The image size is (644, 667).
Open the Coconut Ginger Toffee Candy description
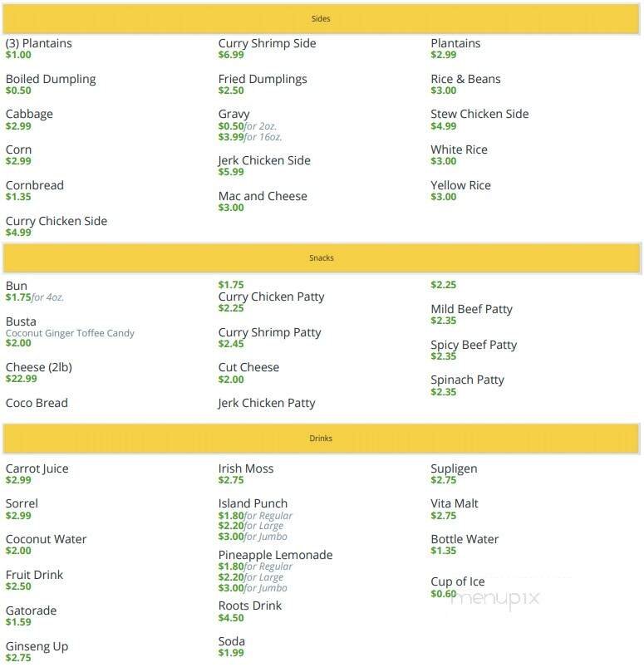(x=70, y=333)
